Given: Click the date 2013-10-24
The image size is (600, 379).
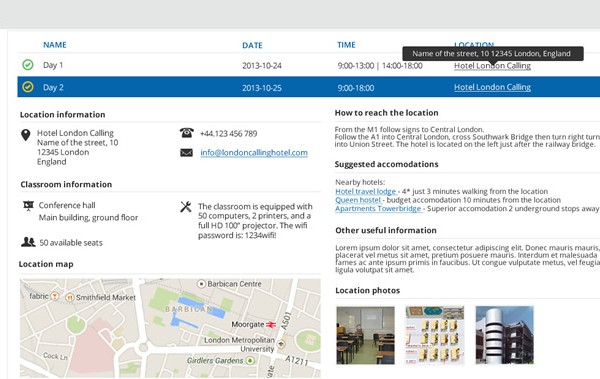Looking at the screenshot, I should coord(262,66).
